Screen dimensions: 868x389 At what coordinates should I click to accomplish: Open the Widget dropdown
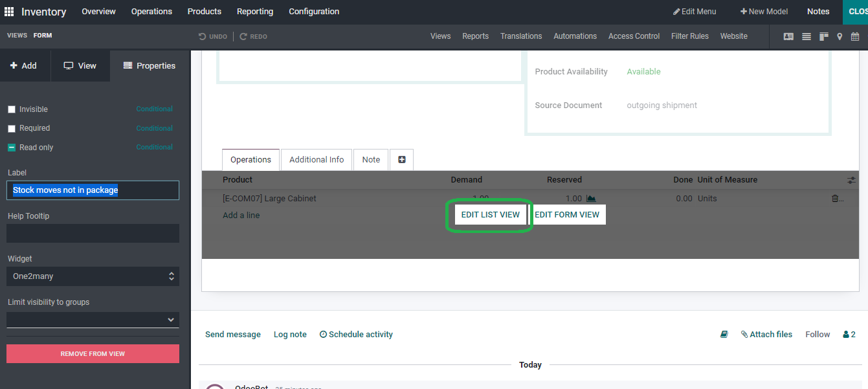click(x=93, y=276)
